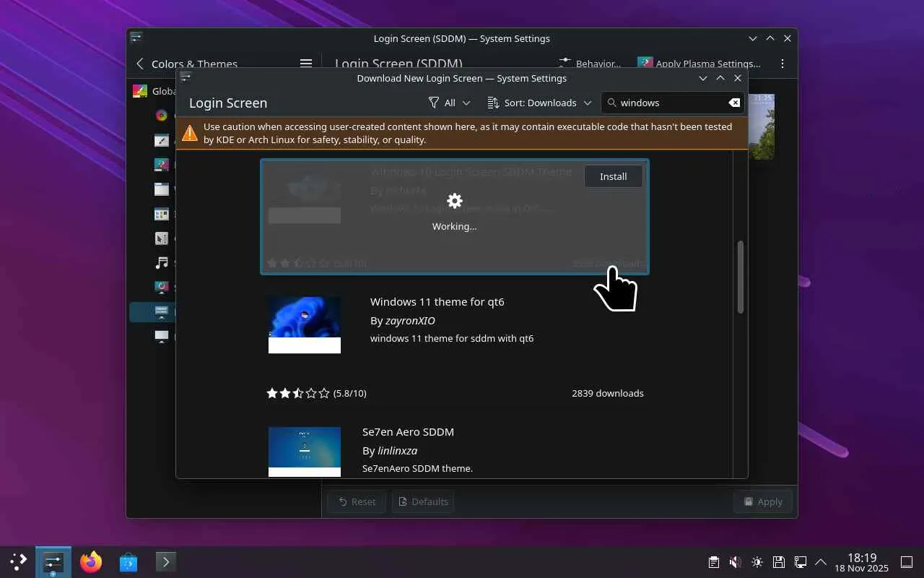The width and height of the screenshot is (924, 578).
Task: Select the cursor pointer sidebar item
Action: coord(162,238)
